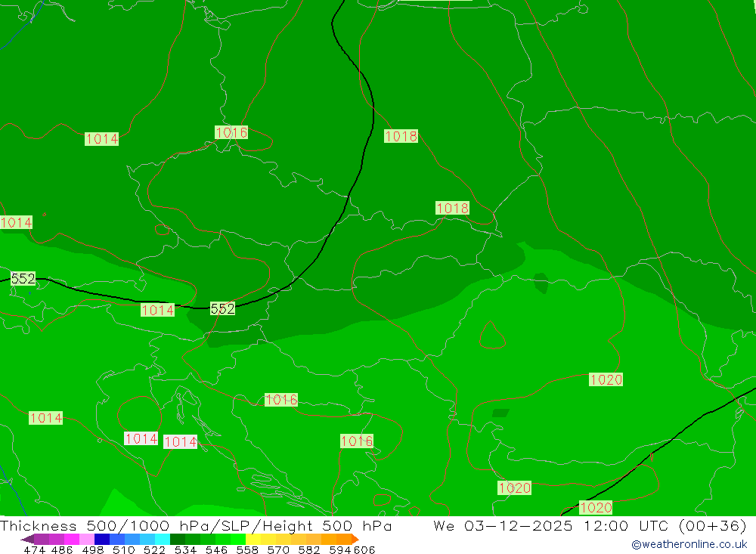
Task: Pick the light pink legend swatch
Action: tap(87, 539)
